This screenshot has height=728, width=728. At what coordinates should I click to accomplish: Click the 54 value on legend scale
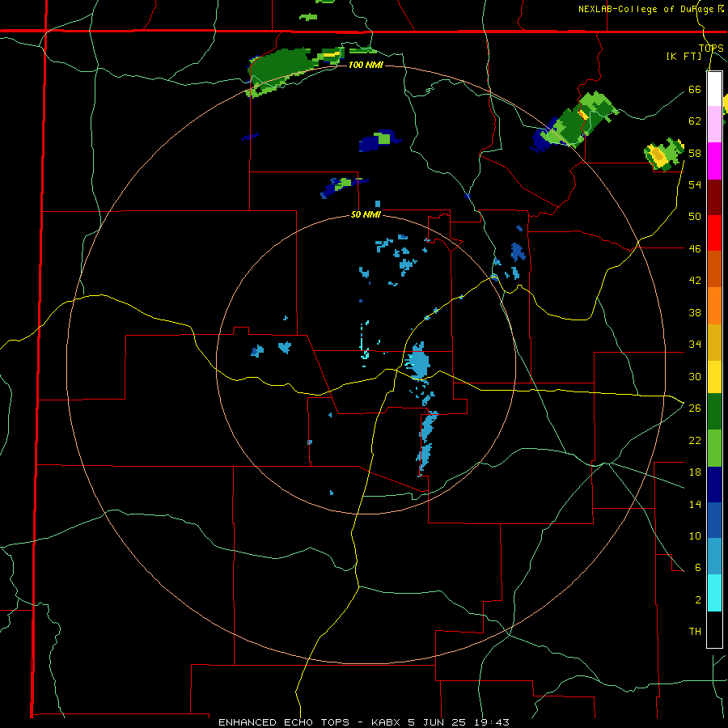click(x=695, y=184)
